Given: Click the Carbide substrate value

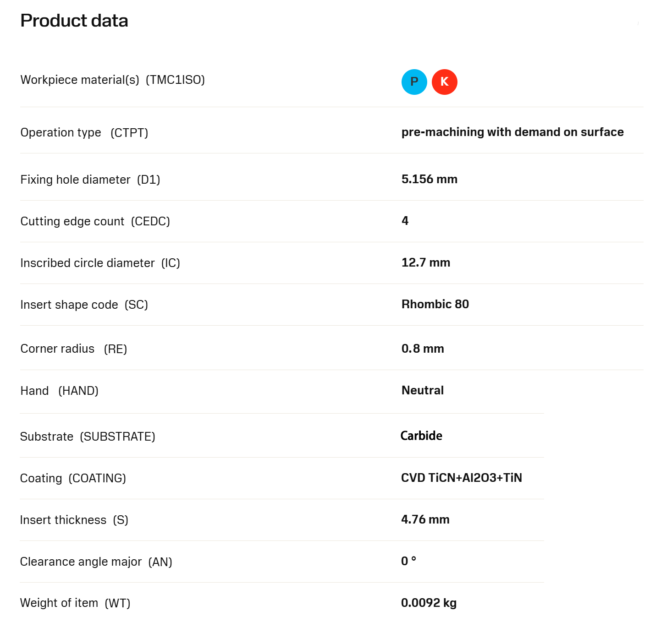Looking at the screenshot, I should point(421,436).
